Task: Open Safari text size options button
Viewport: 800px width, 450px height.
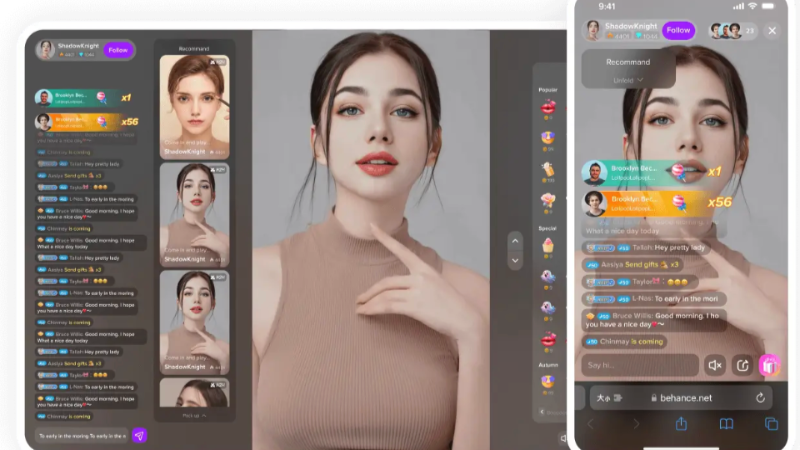Action: point(609,398)
